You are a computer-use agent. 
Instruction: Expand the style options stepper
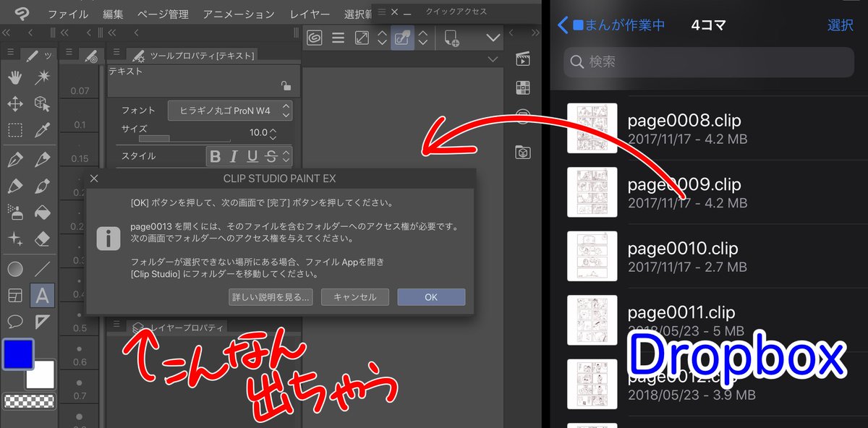pos(286,156)
